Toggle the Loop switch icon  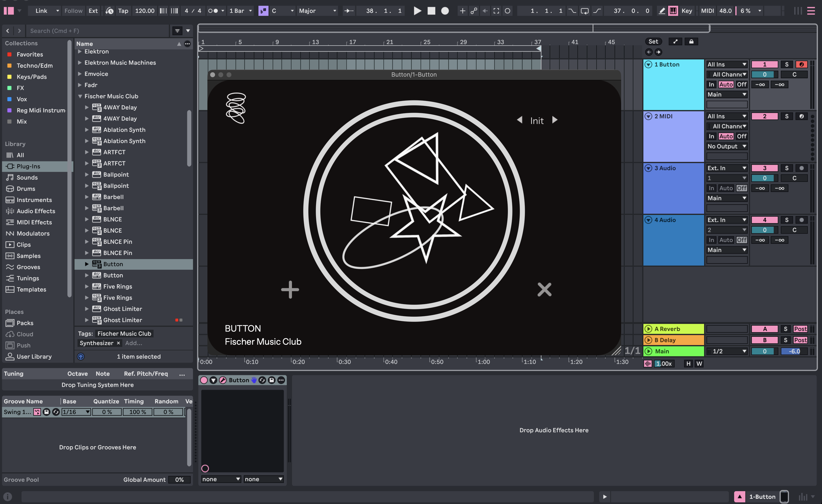click(x=585, y=11)
